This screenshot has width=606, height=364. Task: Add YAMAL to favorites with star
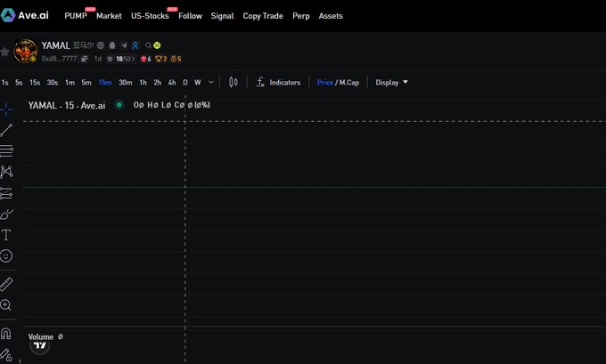coord(4,52)
